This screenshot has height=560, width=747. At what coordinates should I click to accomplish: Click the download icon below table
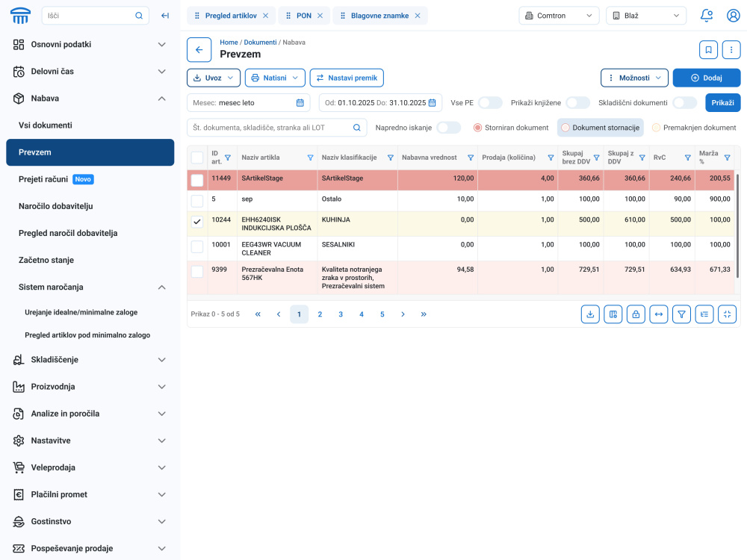tap(590, 314)
